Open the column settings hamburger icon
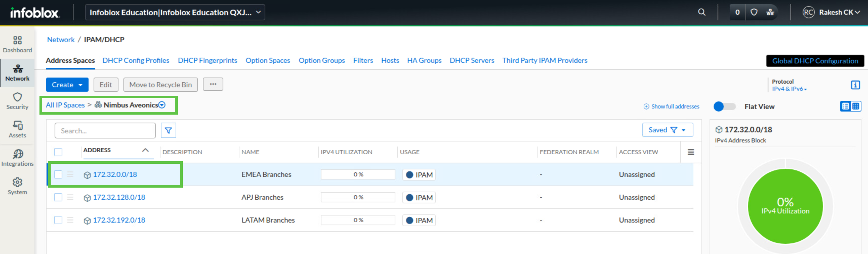The width and height of the screenshot is (868, 254). [x=691, y=152]
